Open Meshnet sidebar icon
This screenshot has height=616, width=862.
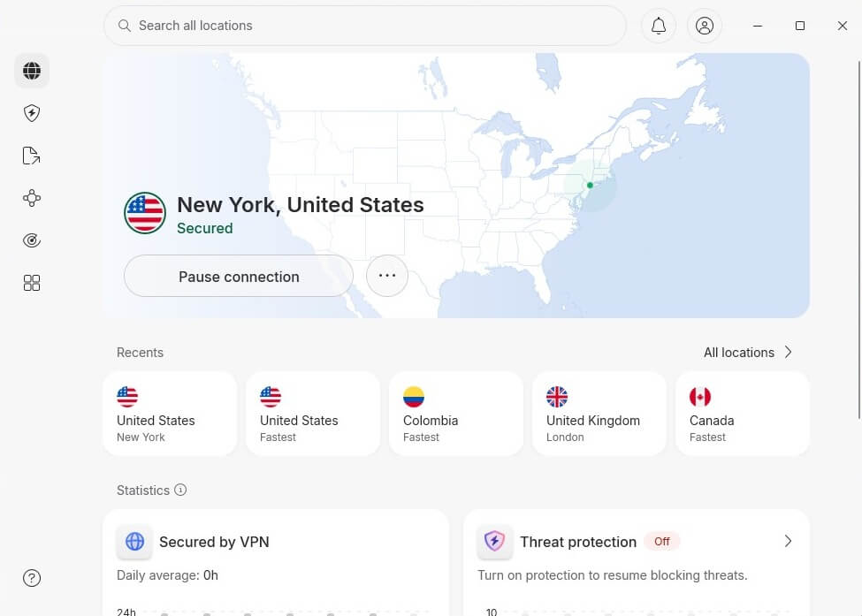tap(32, 198)
